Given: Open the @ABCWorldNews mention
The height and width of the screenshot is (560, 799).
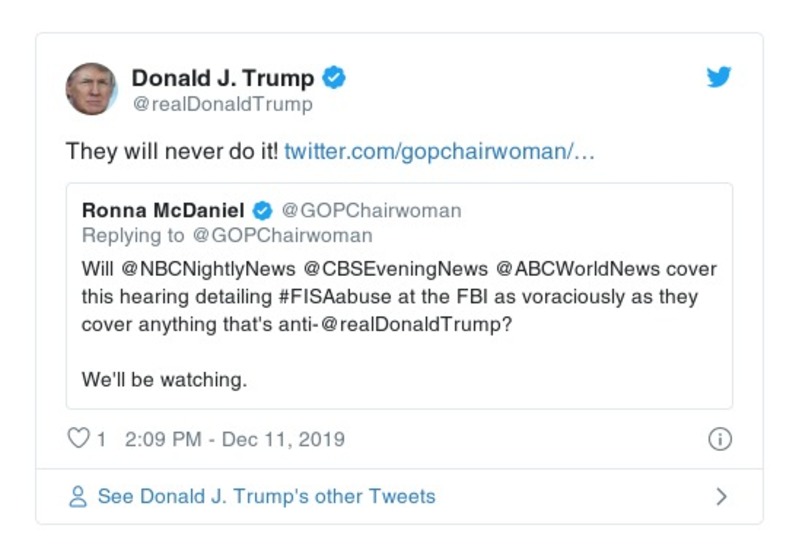Looking at the screenshot, I should pyautogui.click(x=580, y=270).
